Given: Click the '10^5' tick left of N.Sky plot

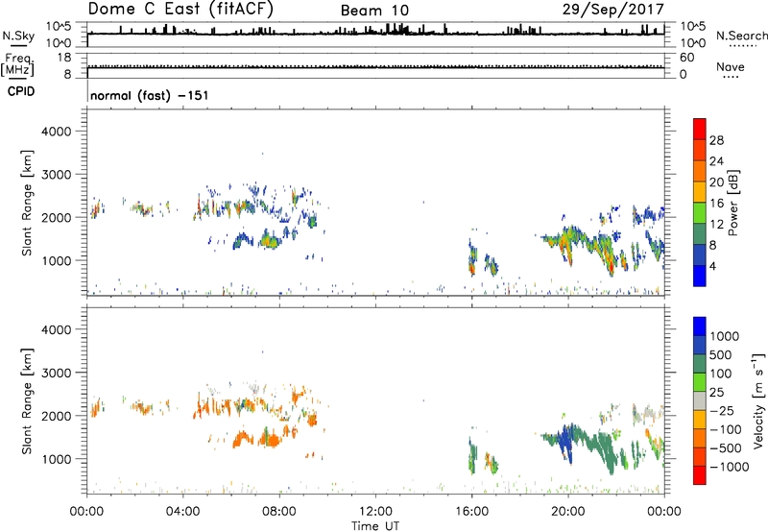Looking at the screenshot, I should click(59, 27).
